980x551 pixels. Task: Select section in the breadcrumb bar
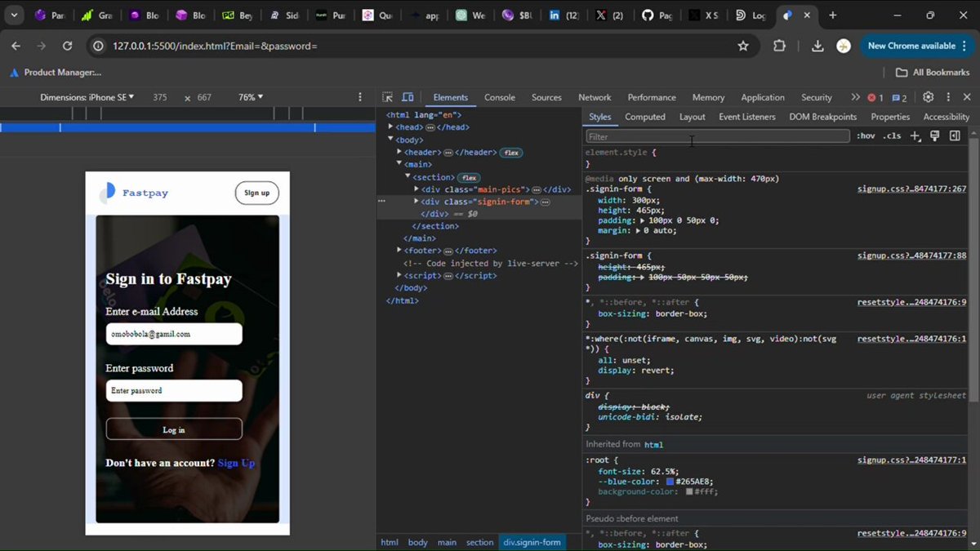480,542
